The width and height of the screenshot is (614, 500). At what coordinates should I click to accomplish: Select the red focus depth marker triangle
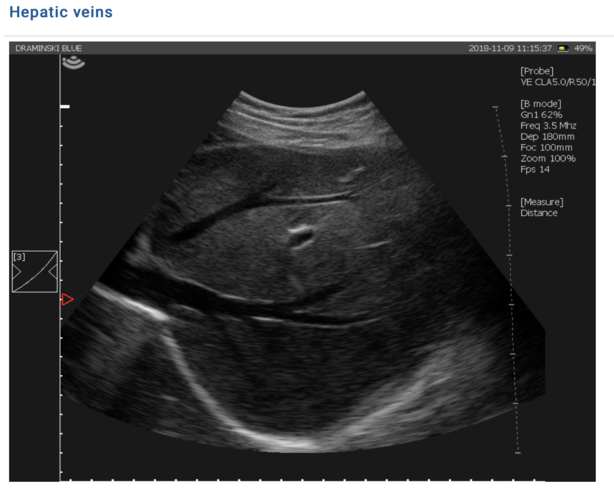(x=67, y=300)
